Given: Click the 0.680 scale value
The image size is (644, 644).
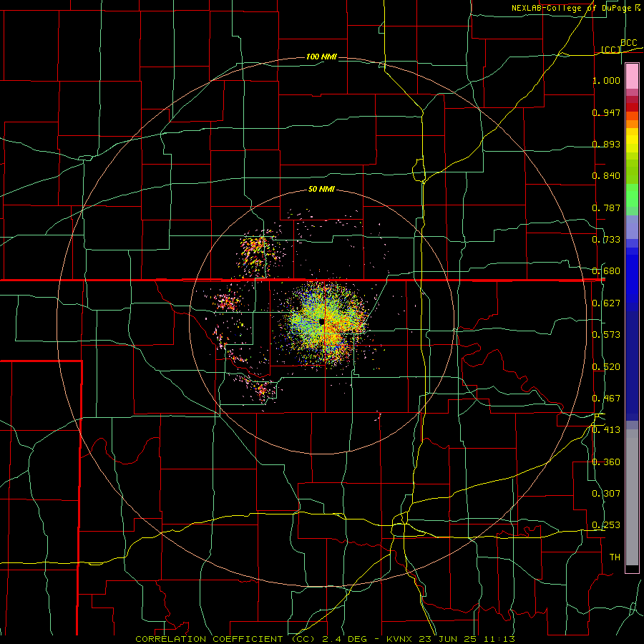Looking at the screenshot, I should [606, 271].
